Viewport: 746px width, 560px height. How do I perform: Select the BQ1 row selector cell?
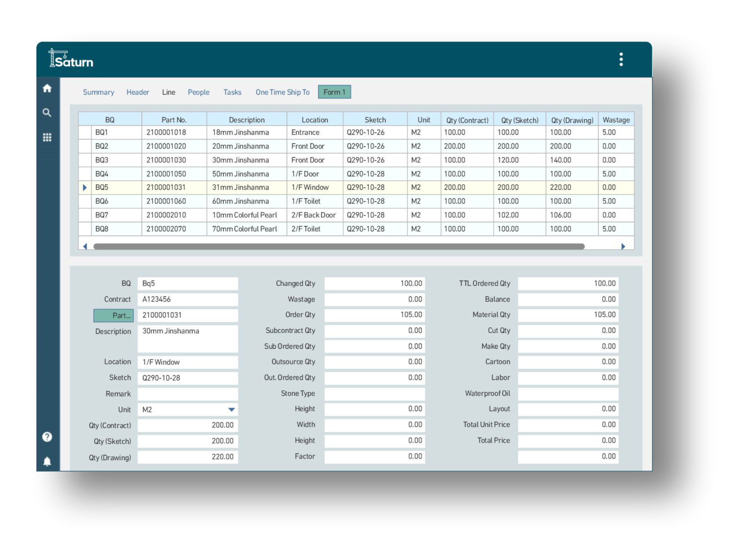tap(85, 132)
